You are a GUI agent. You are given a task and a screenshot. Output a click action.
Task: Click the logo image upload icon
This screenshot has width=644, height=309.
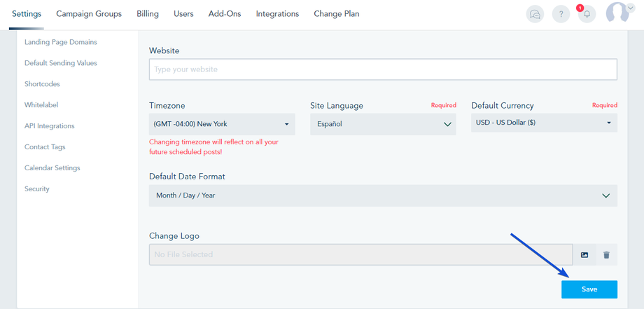point(584,255)
